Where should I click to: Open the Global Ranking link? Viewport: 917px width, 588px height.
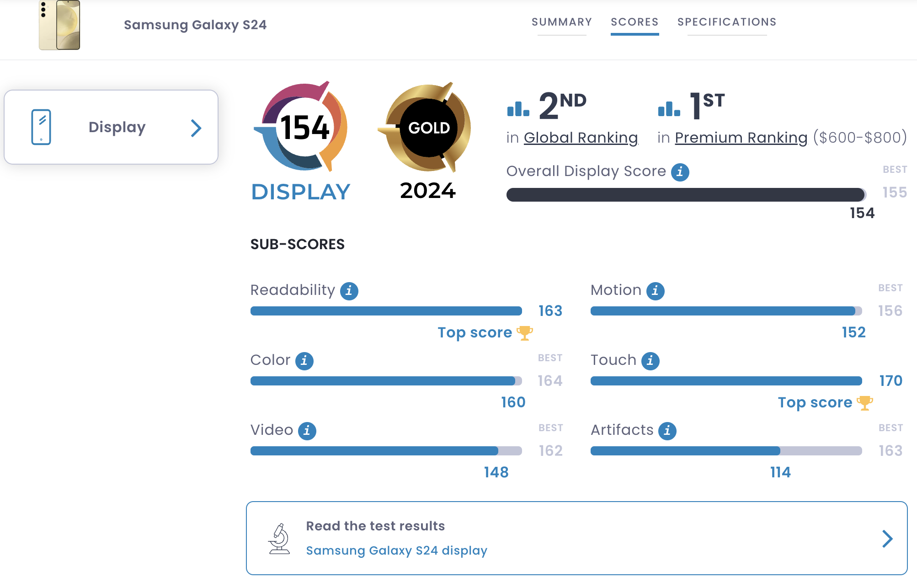[x=581, y=138]
